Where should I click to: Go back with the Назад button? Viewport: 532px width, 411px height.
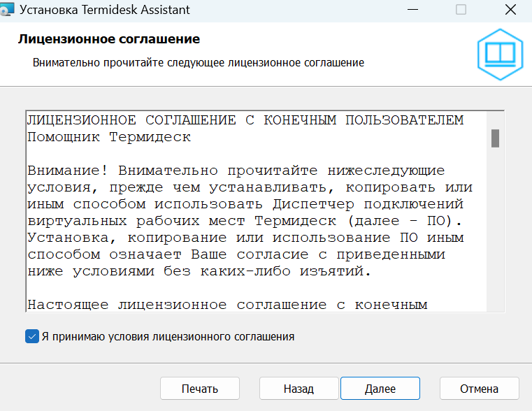pos(299,389)
